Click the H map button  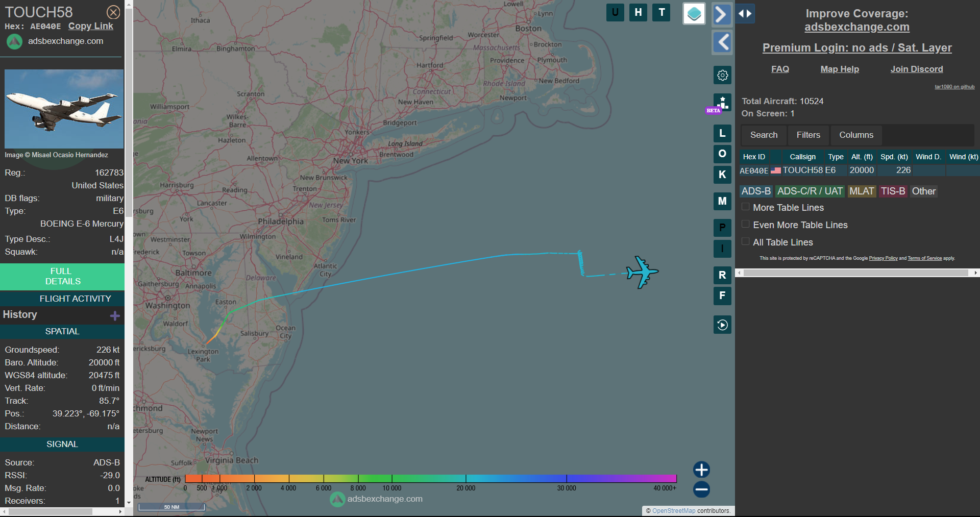(x=638, y=12)
